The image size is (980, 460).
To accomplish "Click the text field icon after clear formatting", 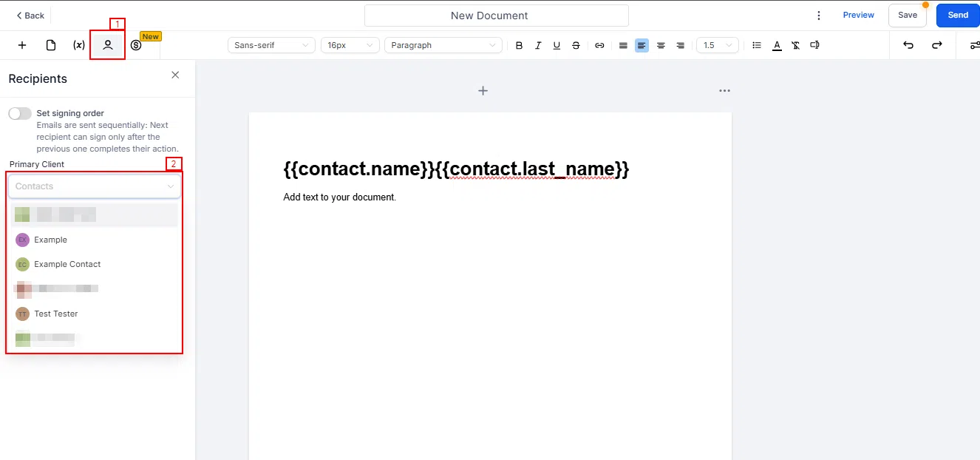I will 814,45.
